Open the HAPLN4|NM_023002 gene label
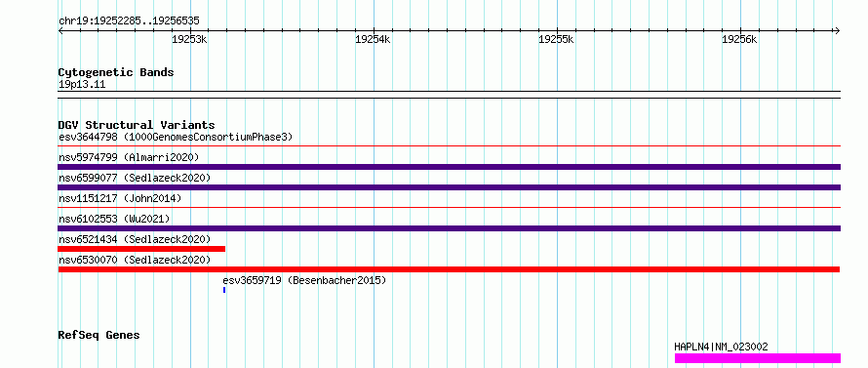 click(x=721, y=347)
